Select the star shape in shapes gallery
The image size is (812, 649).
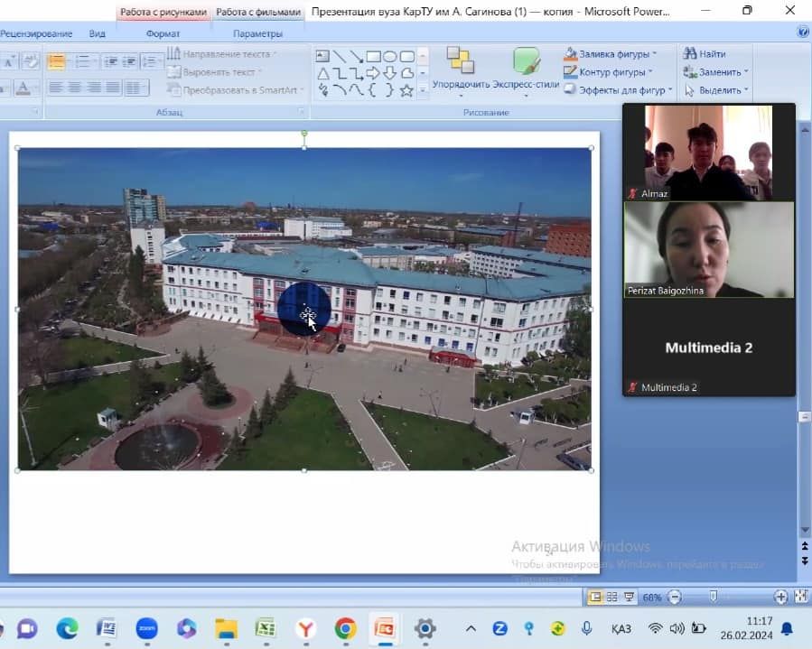click(406, 90)
